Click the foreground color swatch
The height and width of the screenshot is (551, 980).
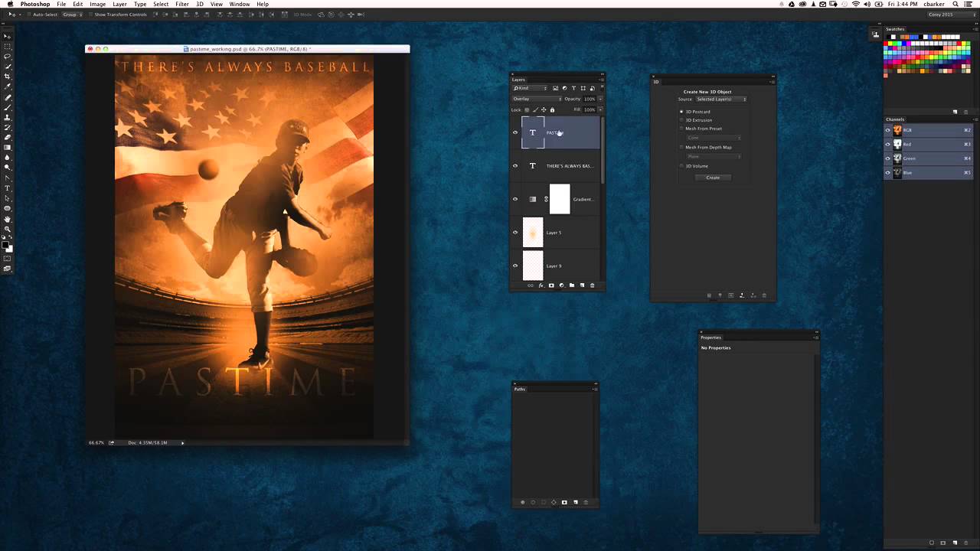5,243
